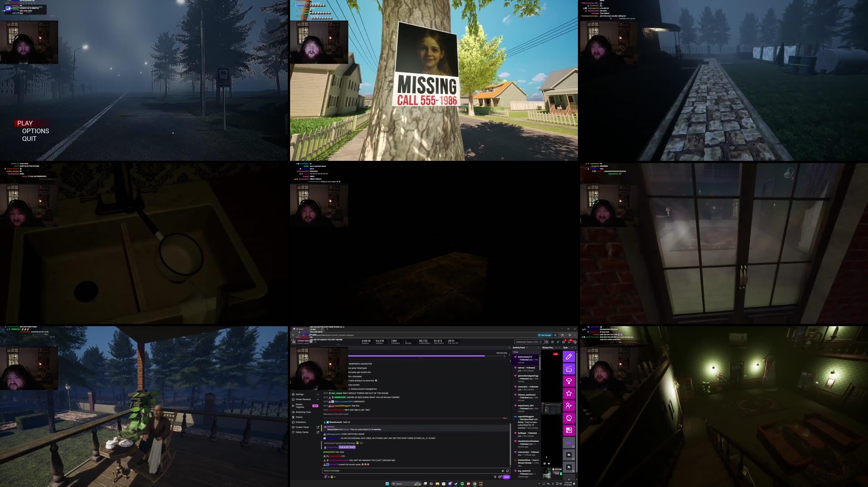Open the chat settings gear icon
The height and width of the screenshot is (487, 868).
[499, 477]
